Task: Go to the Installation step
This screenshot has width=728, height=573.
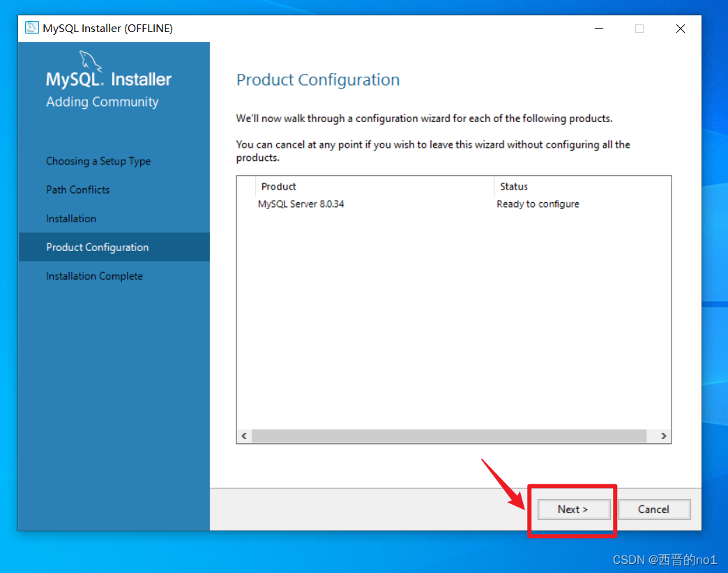Action: click(71, 218)
